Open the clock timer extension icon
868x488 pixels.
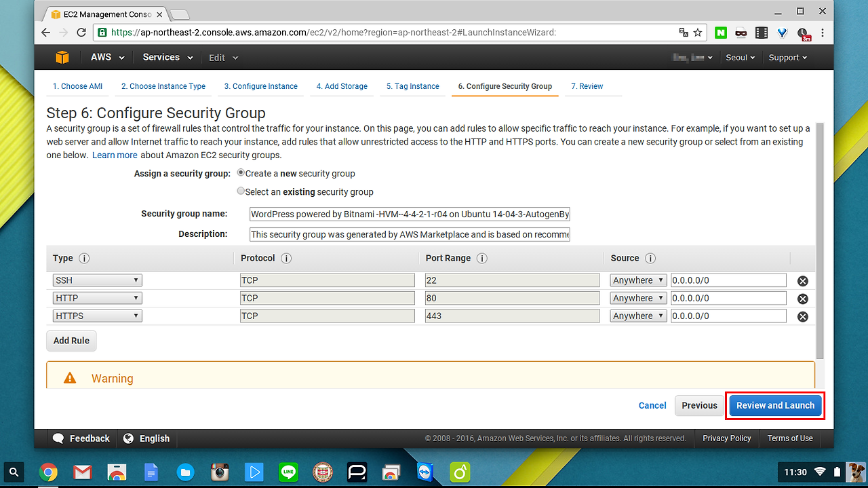pos(804,33)
